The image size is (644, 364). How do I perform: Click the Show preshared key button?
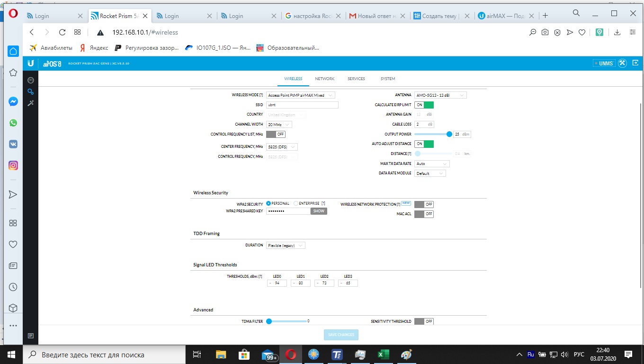point(319,211)
